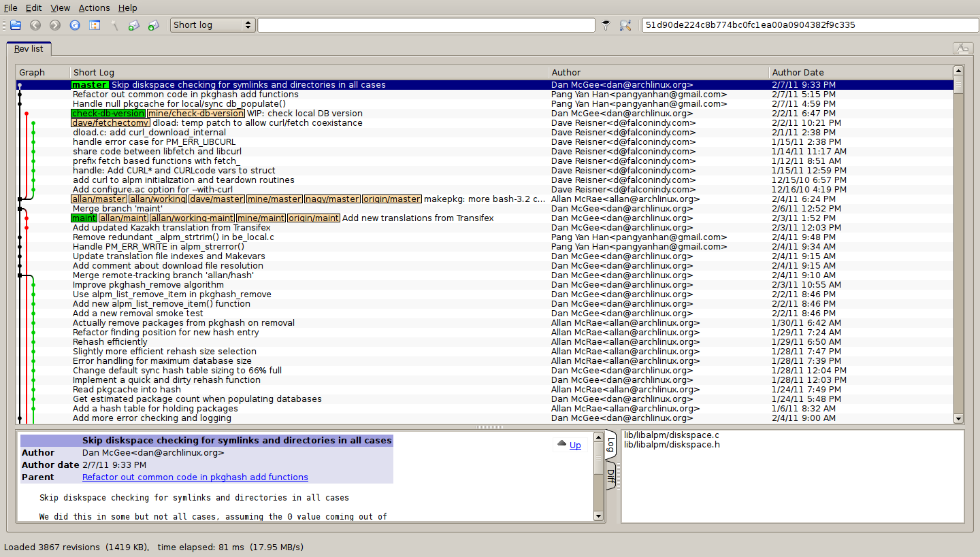This screenshot has width=980, height=557.
Task: Click the Author Date column header
Action: [x=798, y=72]
